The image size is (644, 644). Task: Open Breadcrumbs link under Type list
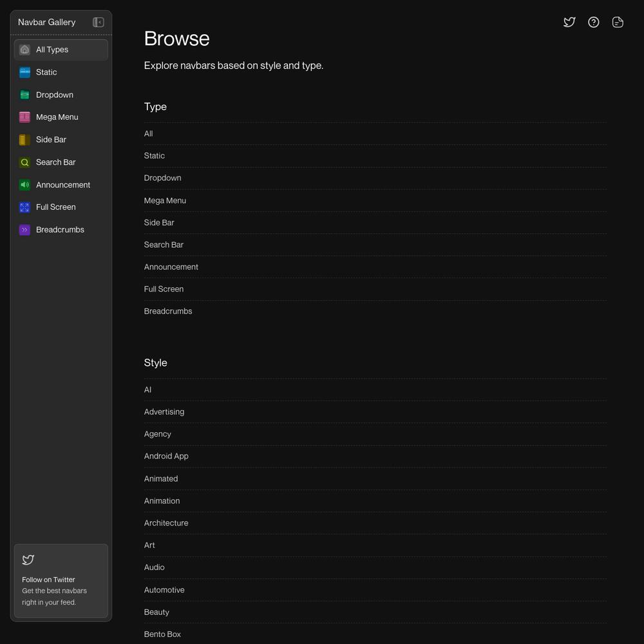click(x=168, y=311)
